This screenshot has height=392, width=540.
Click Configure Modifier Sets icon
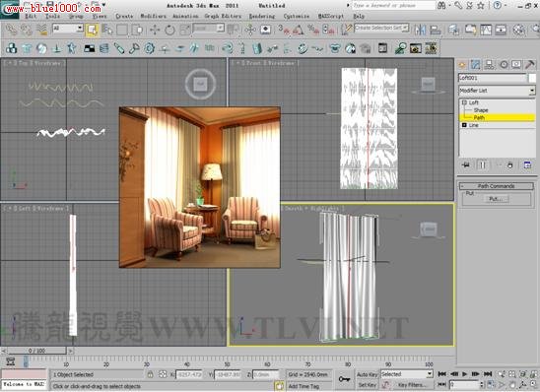point(527,164)
